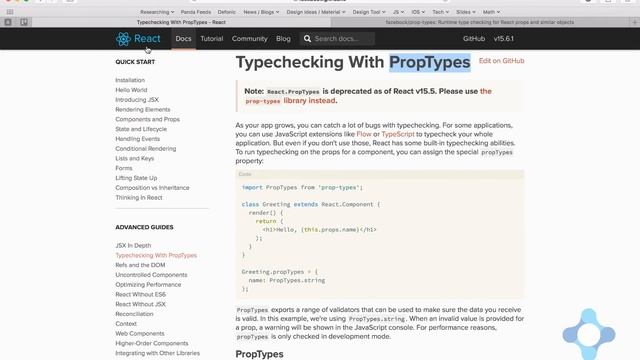The height and width of the screenshot is (360, 640).
Task: Expand the Design Ideas / Material folder
Action: click(316, 12)
